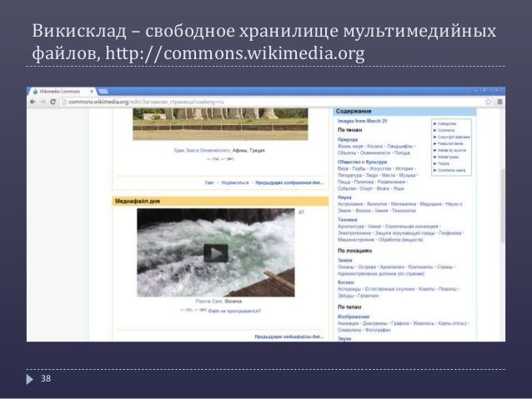Screen dimensions: 532x399
Task: Open Предыдущие медиафайлы дня link
Action: click(289, 337)
